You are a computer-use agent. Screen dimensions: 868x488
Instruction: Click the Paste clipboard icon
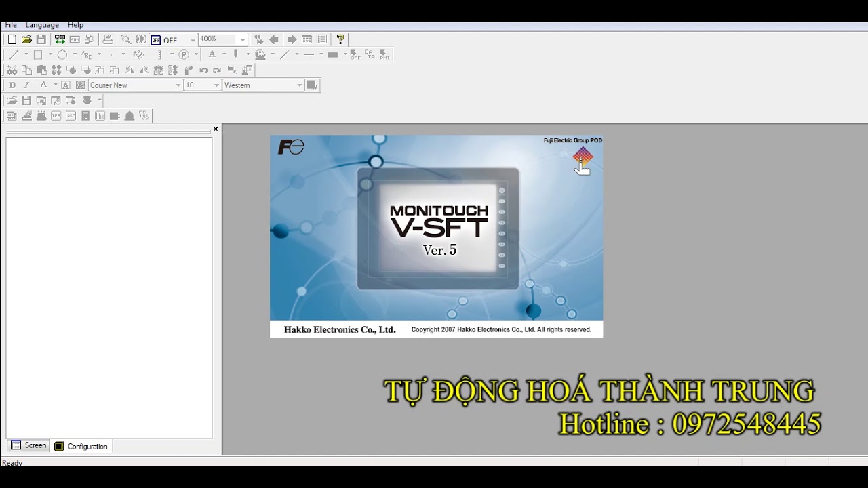point(41,70)
